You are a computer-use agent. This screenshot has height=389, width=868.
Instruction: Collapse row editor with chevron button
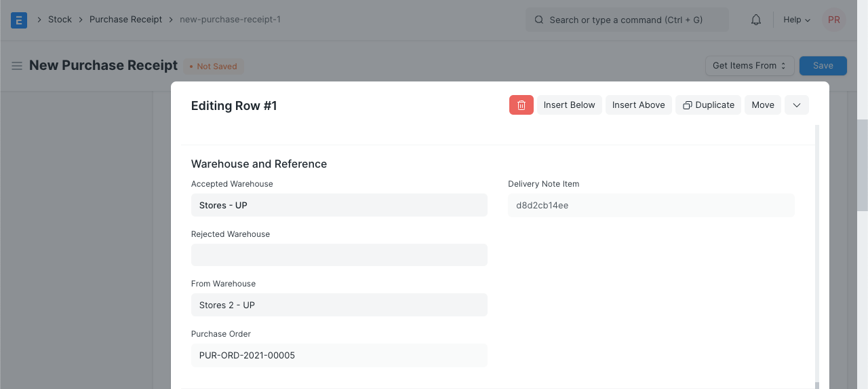(796, 105)
